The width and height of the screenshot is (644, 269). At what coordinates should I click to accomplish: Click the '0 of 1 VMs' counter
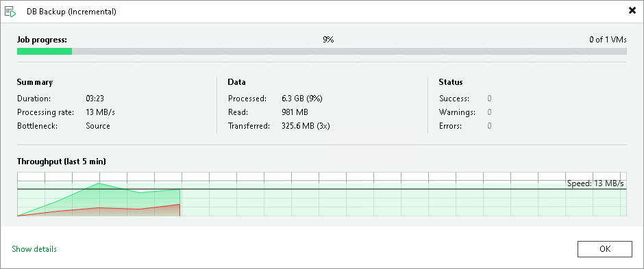point(608,40)
